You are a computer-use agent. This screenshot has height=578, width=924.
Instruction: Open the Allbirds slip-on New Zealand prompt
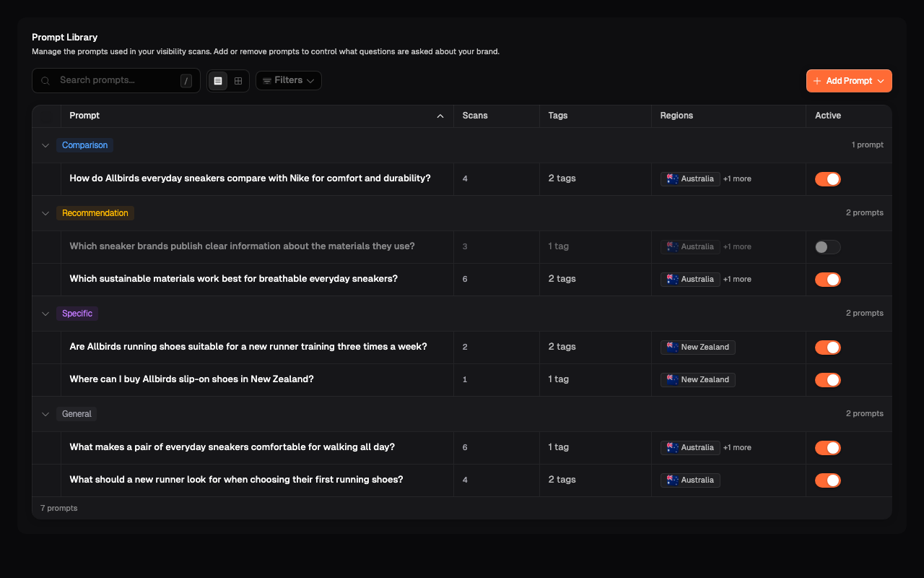pos(191,379)
